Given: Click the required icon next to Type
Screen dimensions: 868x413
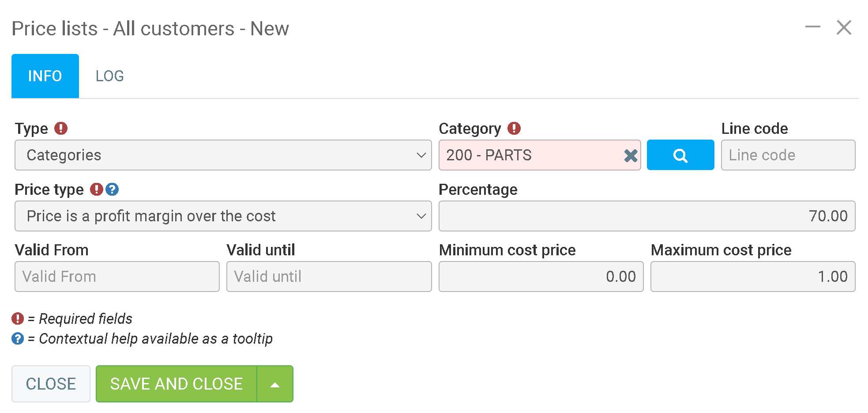Looking at the screenshot, I should pos(61,129).
